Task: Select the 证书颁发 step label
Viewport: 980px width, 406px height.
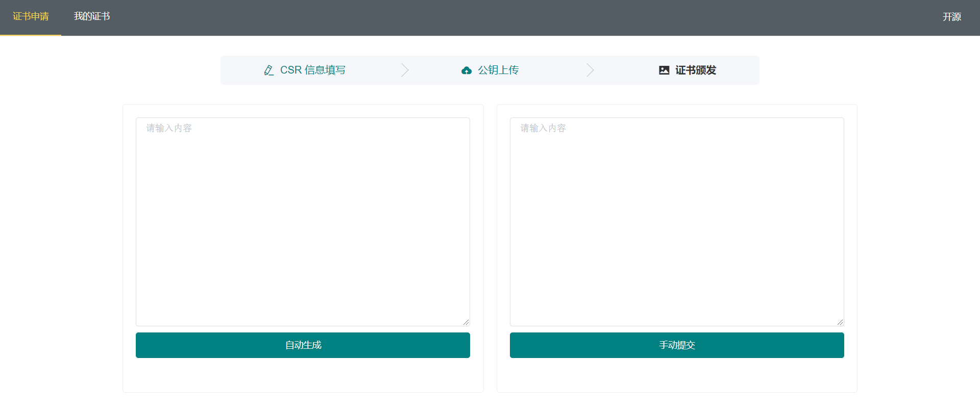Action: (696, 70)
